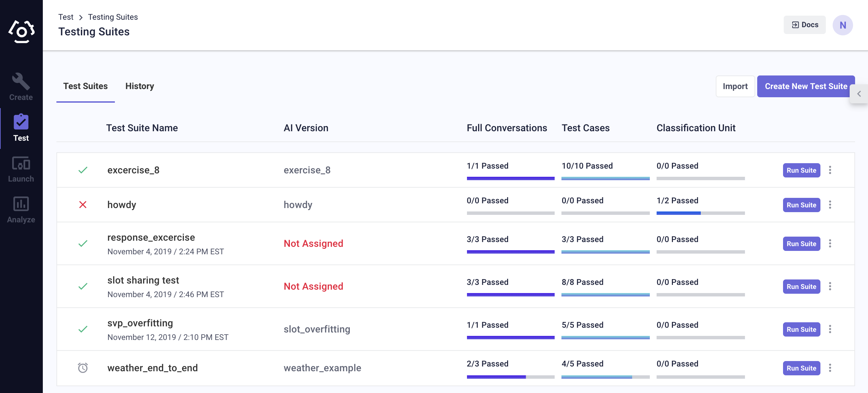Click checkmark status for response_excercise
Image resolution: width=868 pixels, height=393 pixels.
83,243
